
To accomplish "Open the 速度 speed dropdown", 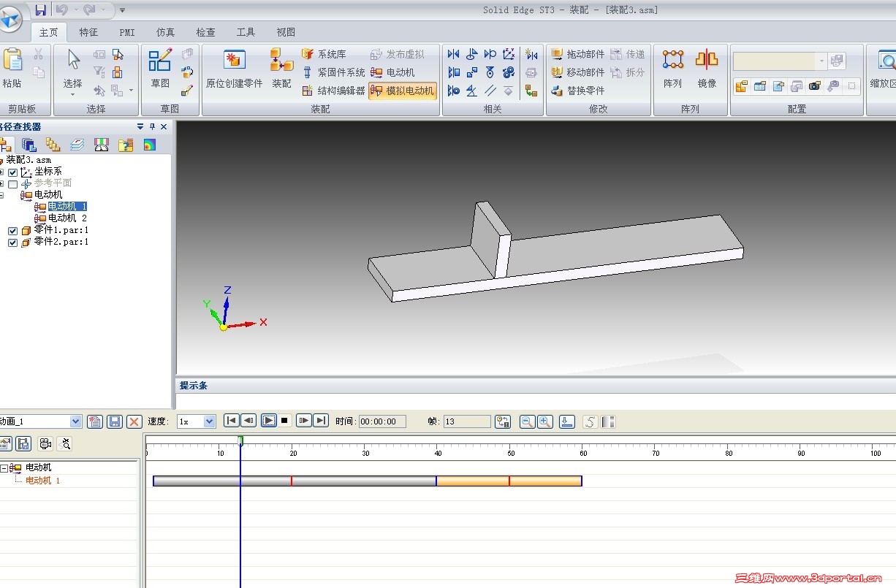I will (210, 421).
